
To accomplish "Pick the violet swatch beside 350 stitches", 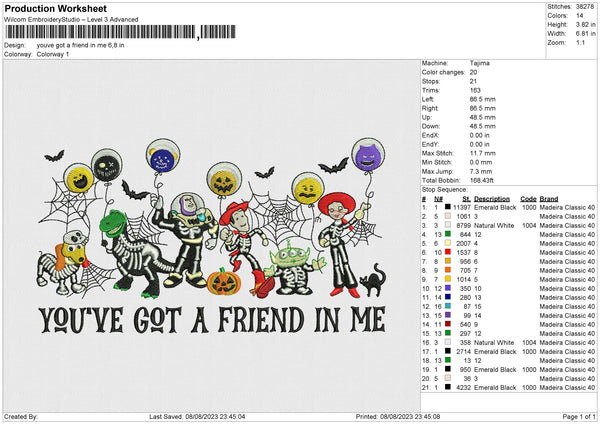I will click(x=447, y=288).
